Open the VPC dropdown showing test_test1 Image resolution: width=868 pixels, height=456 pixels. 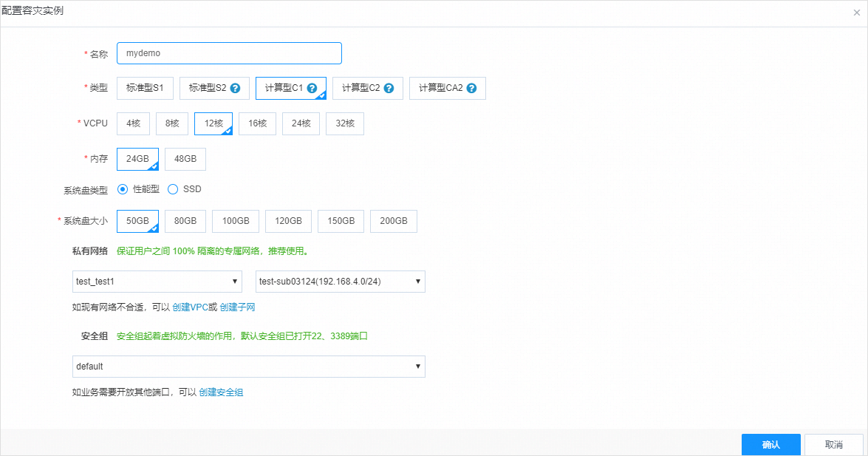[x=157, y=282]
